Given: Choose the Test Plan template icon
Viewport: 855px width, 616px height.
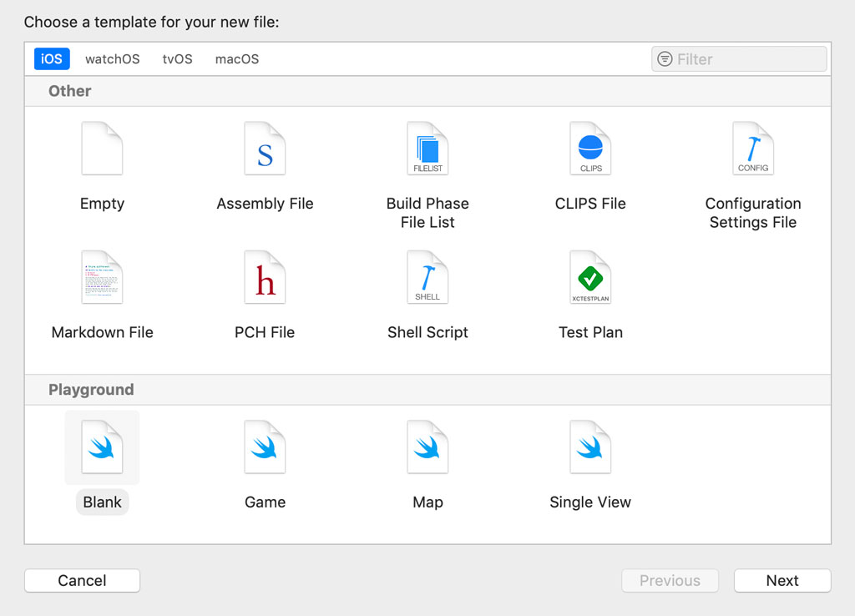Looking at the screenshot, I should [590, 277].
